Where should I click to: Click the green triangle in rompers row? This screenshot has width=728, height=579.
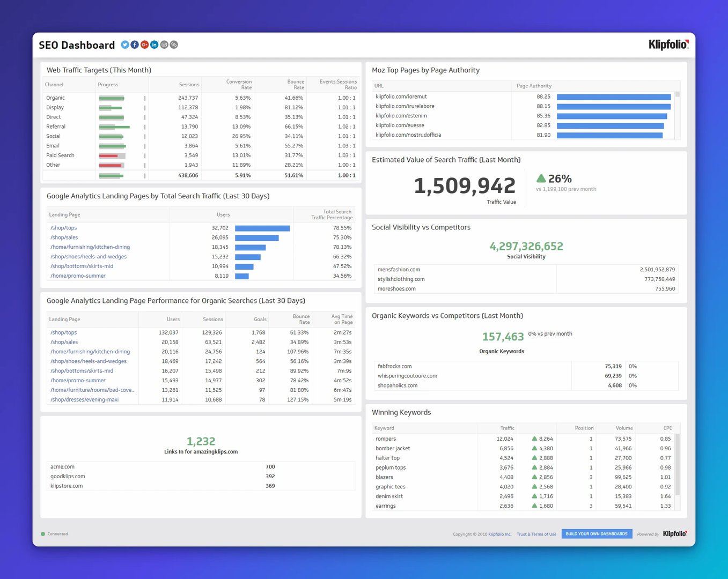coord(534,439)
